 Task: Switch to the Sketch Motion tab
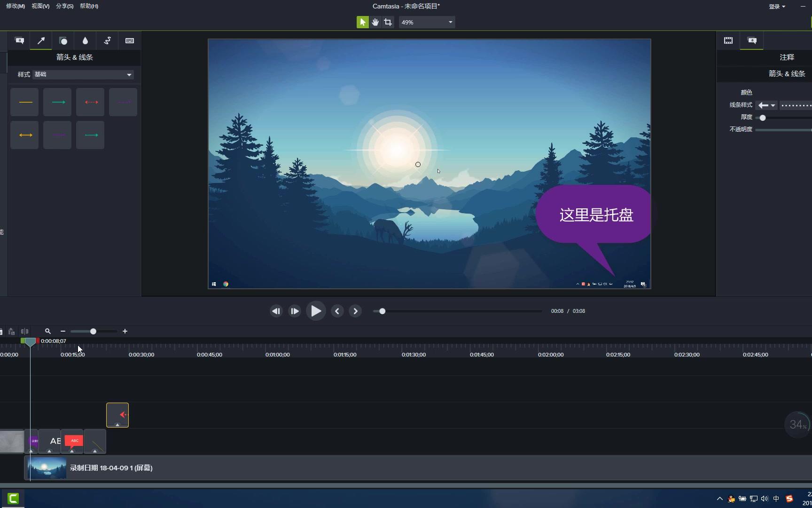(107, 40)
